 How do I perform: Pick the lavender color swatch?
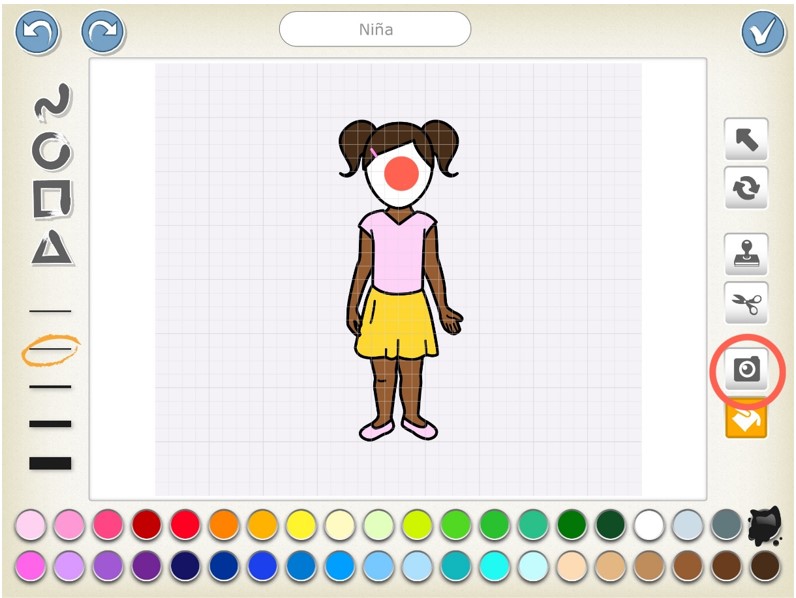(69, 566)
